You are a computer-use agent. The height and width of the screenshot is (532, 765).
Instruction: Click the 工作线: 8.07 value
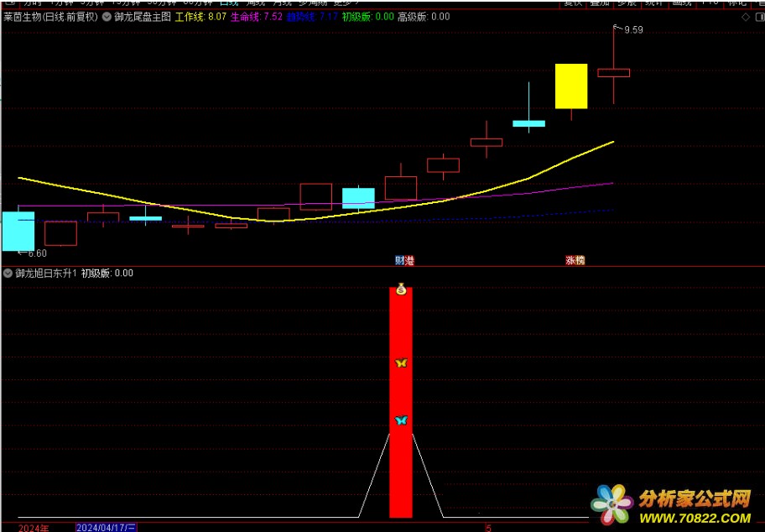[x=200, y=17]
